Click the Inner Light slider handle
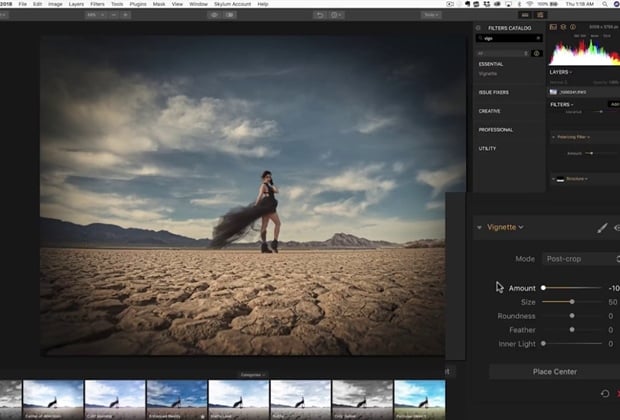Screen dimensions: 620x420 click(544, 344)
